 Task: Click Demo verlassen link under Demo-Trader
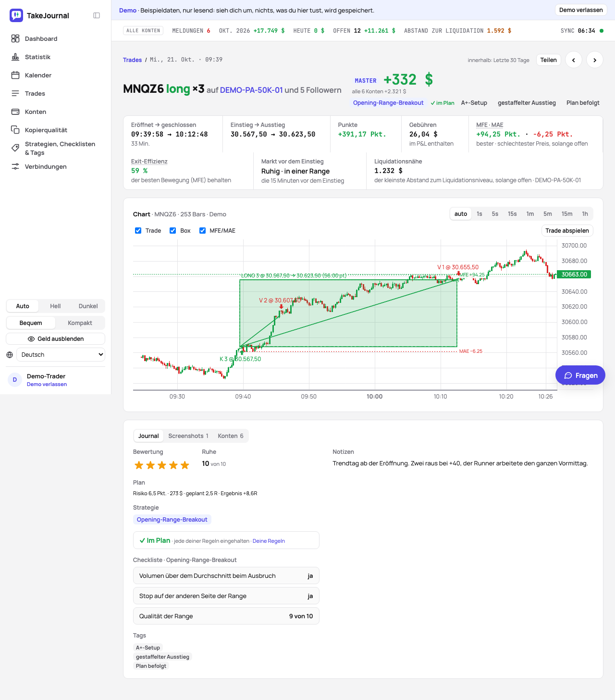[x=47, y=384]
